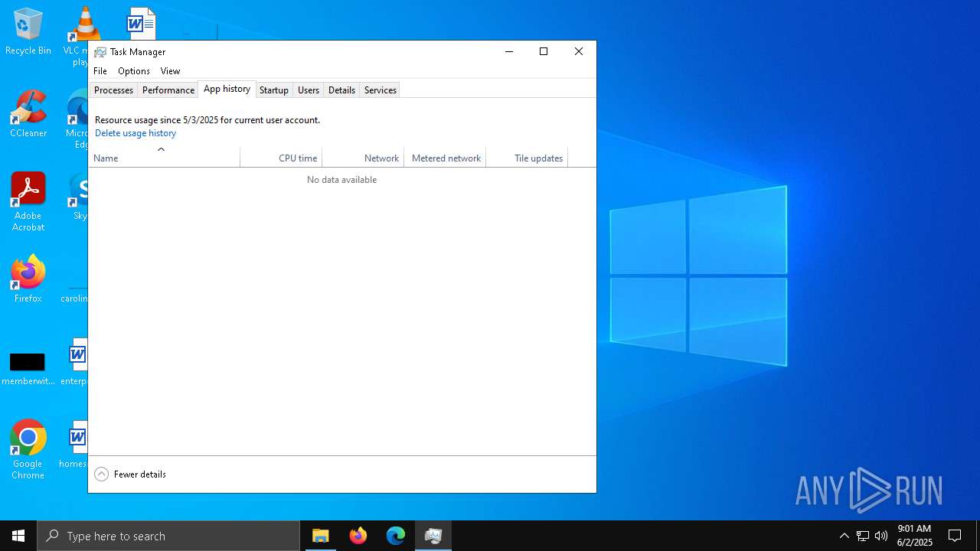This screenshot has width=980, height=551.
Task: Open the Windows Start menu
Action: point(18,536)
